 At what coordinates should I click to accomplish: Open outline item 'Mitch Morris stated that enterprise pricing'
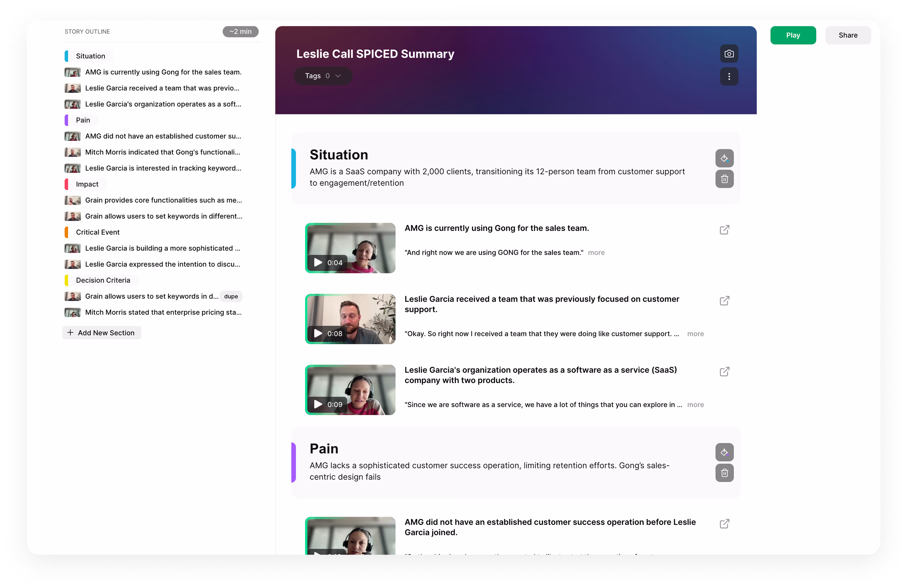click(153, 312)
